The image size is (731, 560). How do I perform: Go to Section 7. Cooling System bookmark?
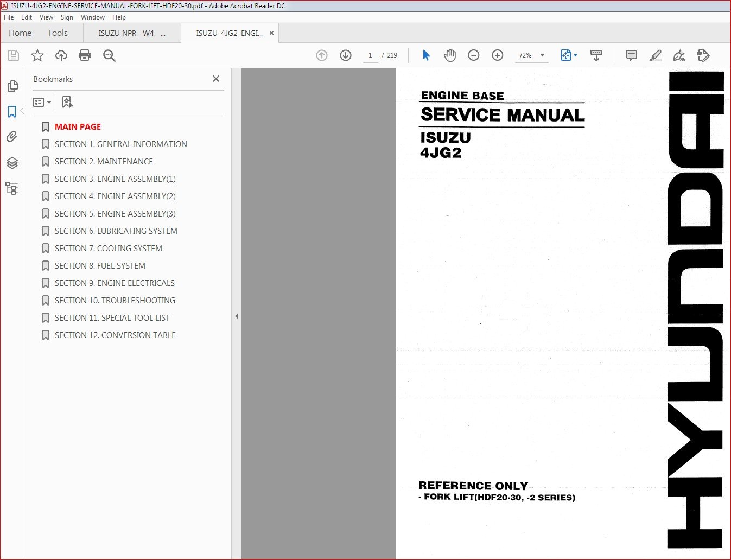(108, 248)
